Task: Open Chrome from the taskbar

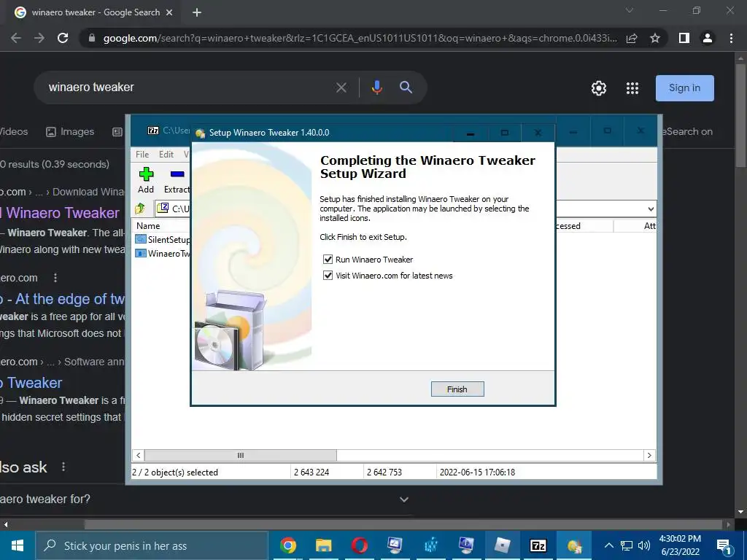Action: pos(287,545)
